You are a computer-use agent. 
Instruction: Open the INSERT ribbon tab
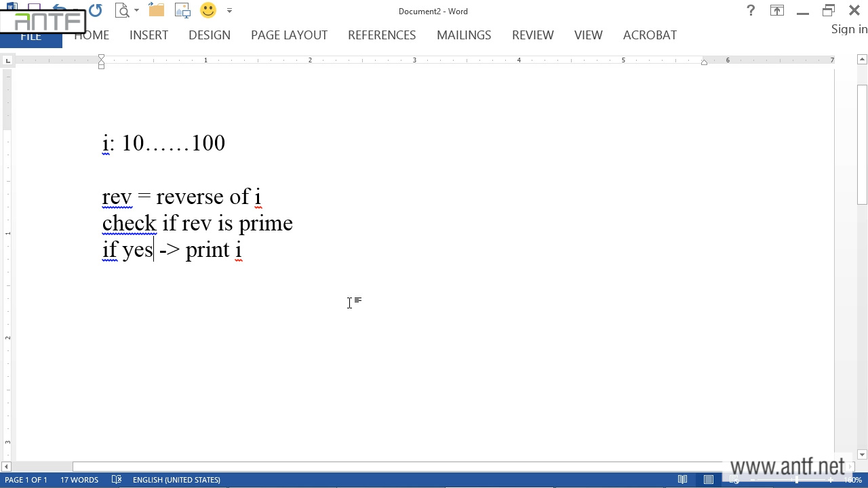149,35
